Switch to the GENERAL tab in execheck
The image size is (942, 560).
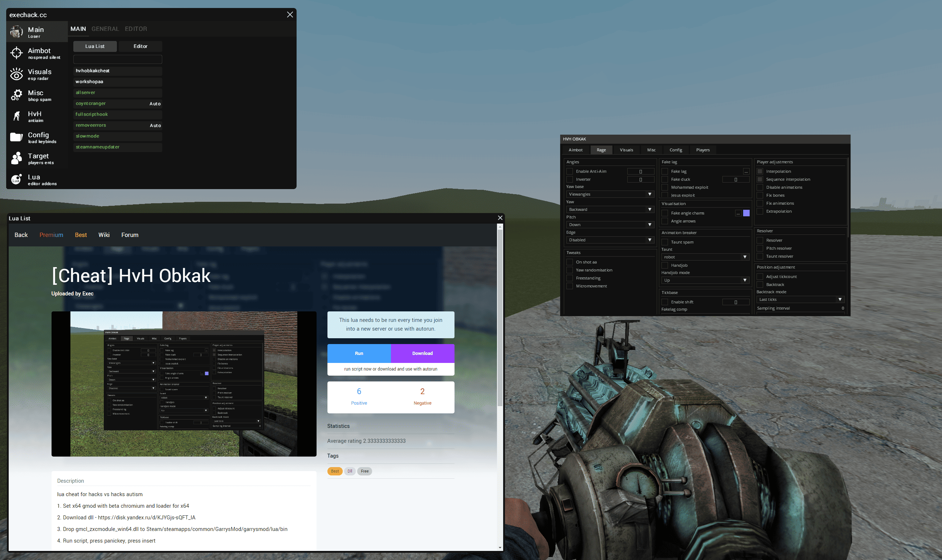105,29
